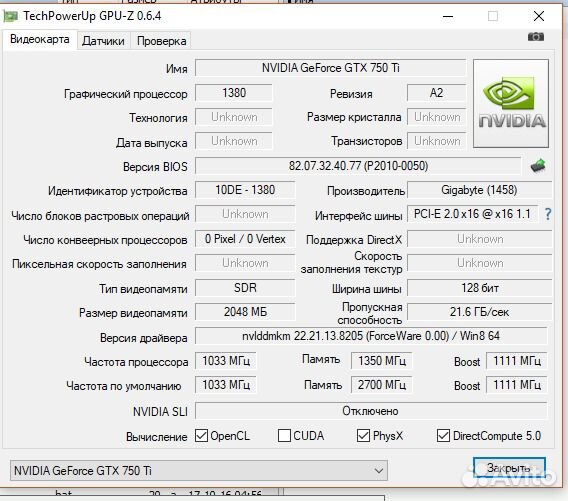568x501 pixels.
Task: Click the device ID value 10DE - 1380
Action: [x=245, y=190]
